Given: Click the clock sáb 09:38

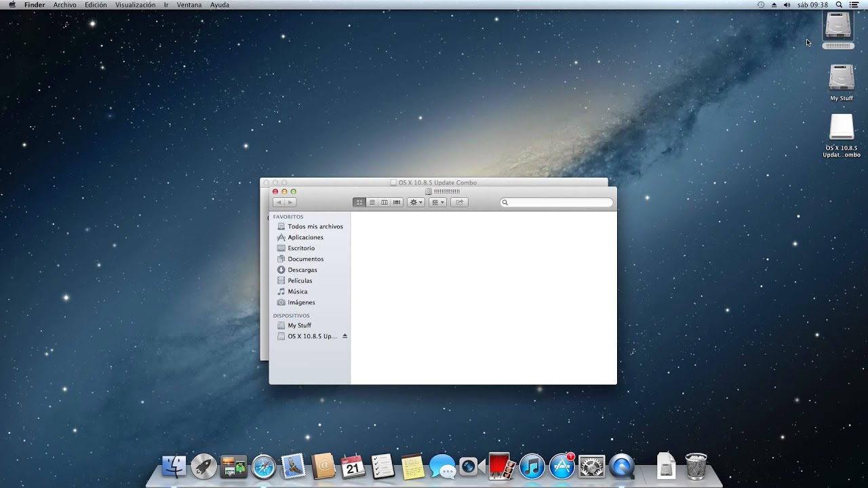Looking at the screenshot, I should [813, 5].
